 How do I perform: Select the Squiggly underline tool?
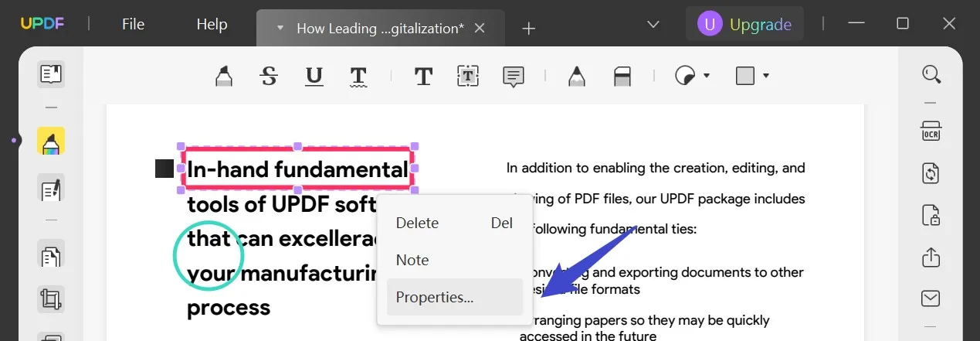pyautogui.click(x=358, y=76)
